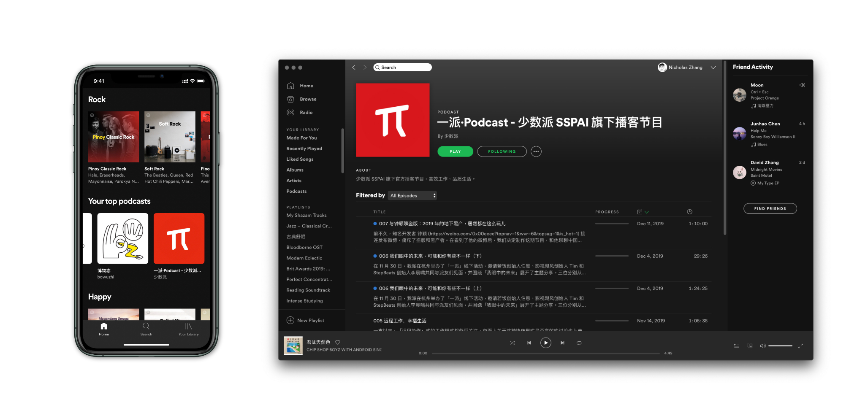868x405 pixels.
Task: Open Podcasts in library
Action: click(x=297, y=191)
